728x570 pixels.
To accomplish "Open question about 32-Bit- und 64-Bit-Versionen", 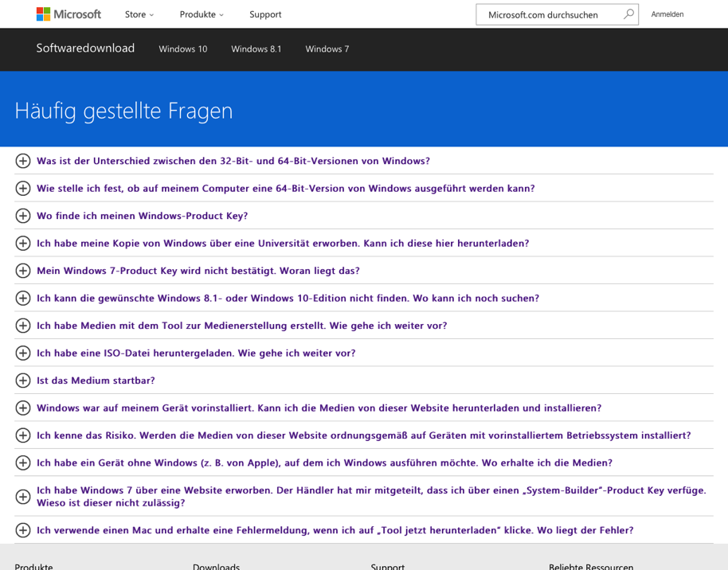I will [x=233, y=161].
